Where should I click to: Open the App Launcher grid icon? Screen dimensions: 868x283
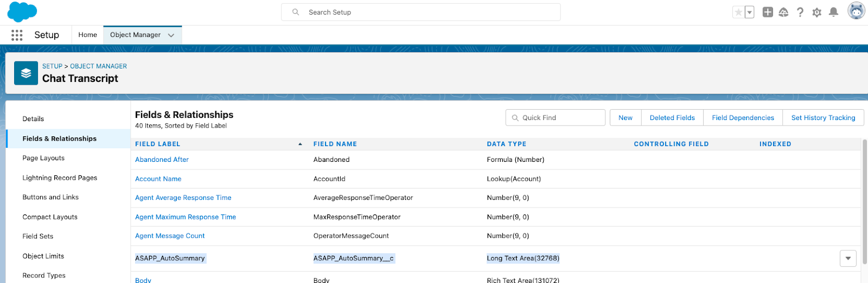coord(17,35)
